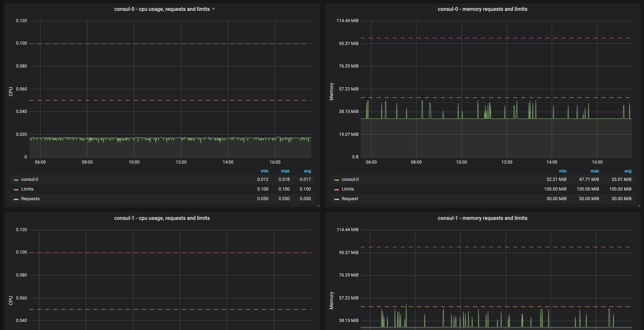Screen dimensions: 644x330
Task: Click the orange Request color swatch in memory legend
Action: (x=336, y=199)
